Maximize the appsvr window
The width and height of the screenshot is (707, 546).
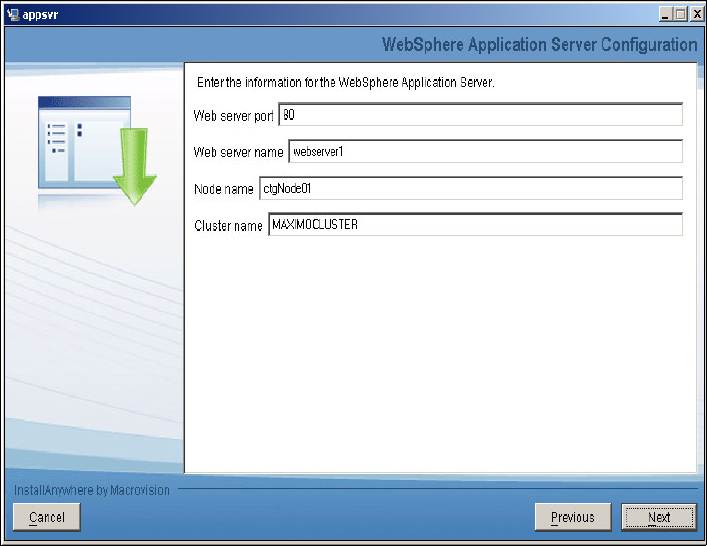tap(680, 14)
